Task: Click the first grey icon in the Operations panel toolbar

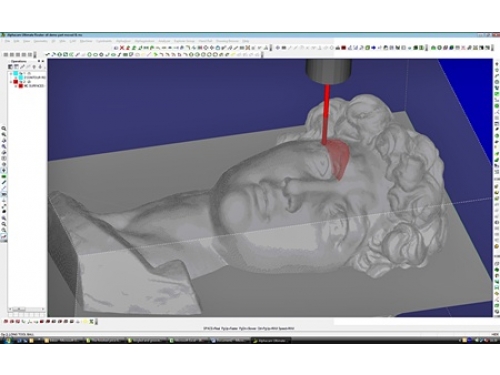Action: click(10, 67)
